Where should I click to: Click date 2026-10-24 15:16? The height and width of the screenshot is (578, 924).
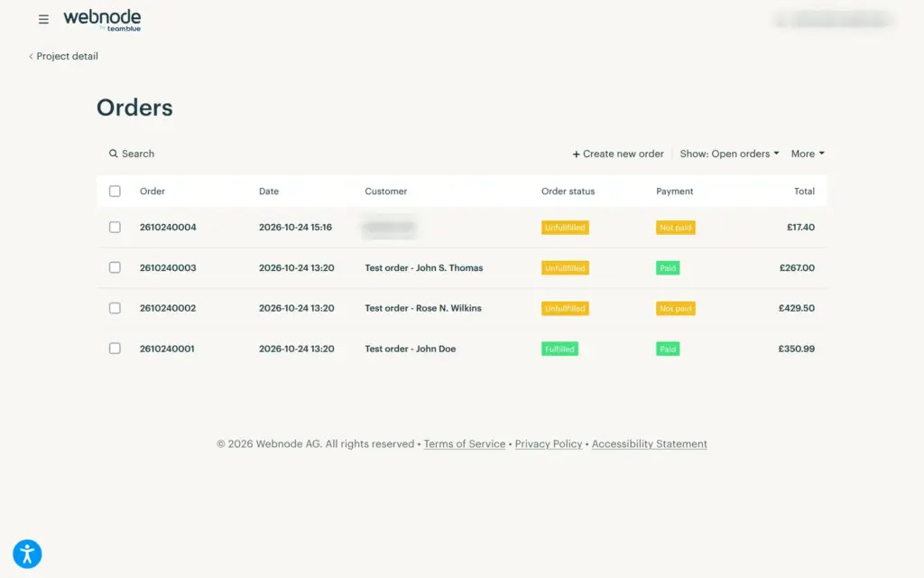pos(295,227)
